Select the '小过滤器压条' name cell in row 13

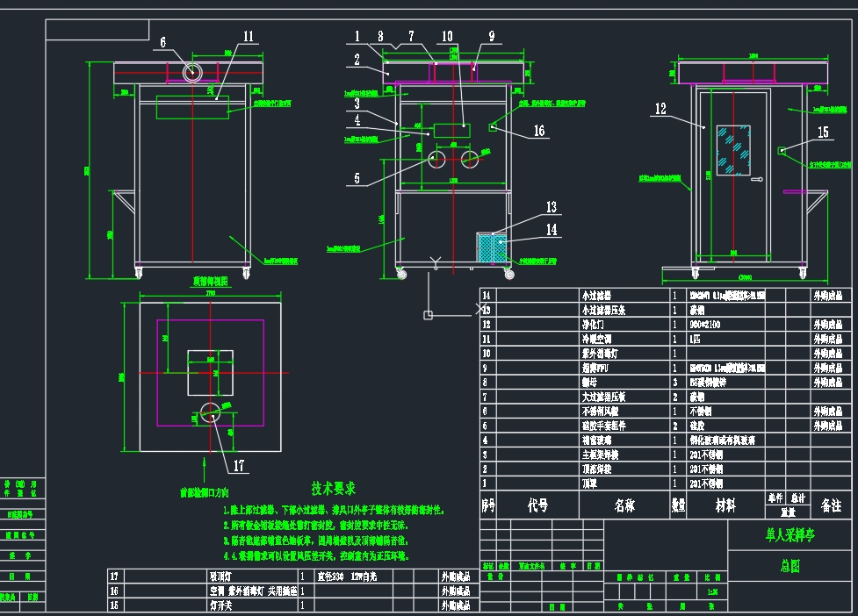pyautogui.click(x=603, y=310)
